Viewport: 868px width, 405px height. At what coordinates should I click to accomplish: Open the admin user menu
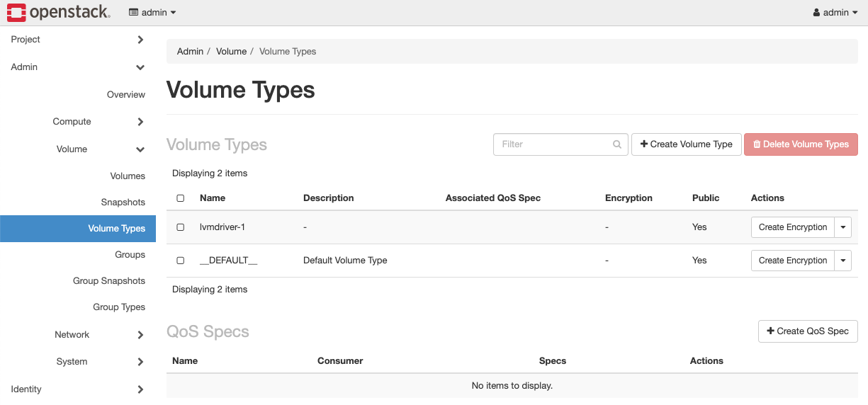(x=835, y=13)
